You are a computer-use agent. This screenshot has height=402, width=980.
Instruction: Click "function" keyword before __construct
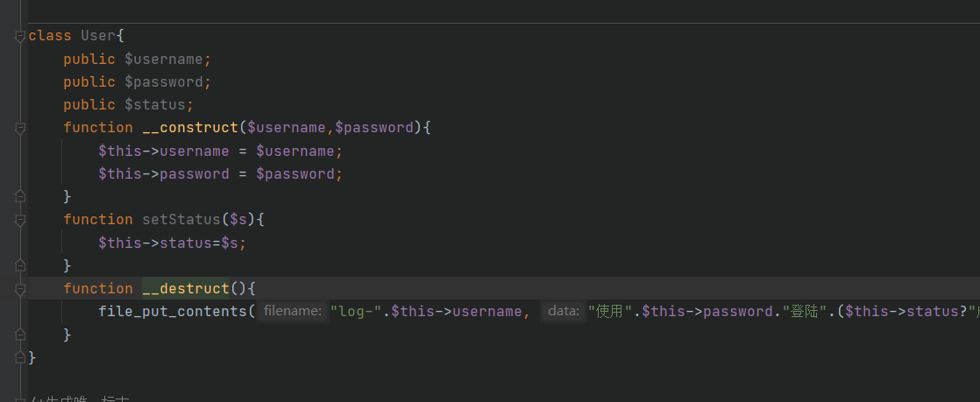click(98, 127)
